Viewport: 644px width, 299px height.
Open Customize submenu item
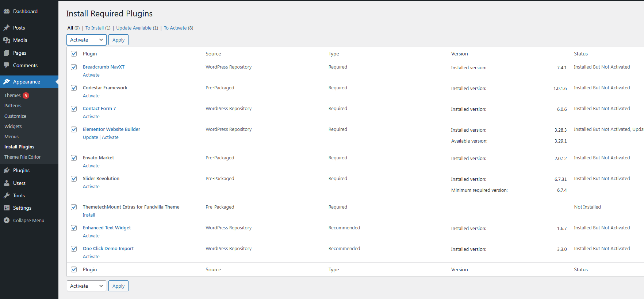coord(15,116)
